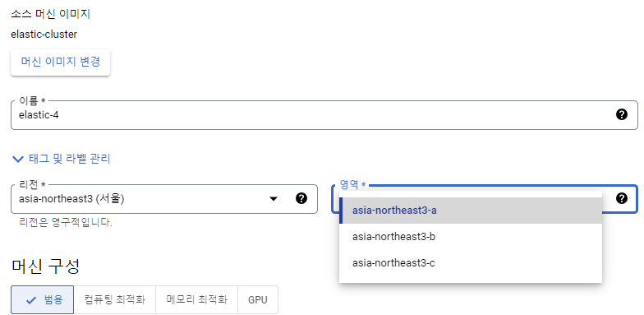Choose asia-northeast3-b from zone list
Viewport: 644px width, 315px height.
point(471,237)
